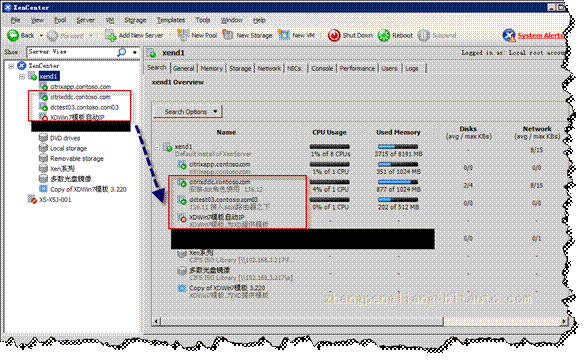The height and width of the screenshot is (361, 588).
Task: Select '多款光盘镜像' in server tree
Action: pyautogui.click(x=70, y=179)
